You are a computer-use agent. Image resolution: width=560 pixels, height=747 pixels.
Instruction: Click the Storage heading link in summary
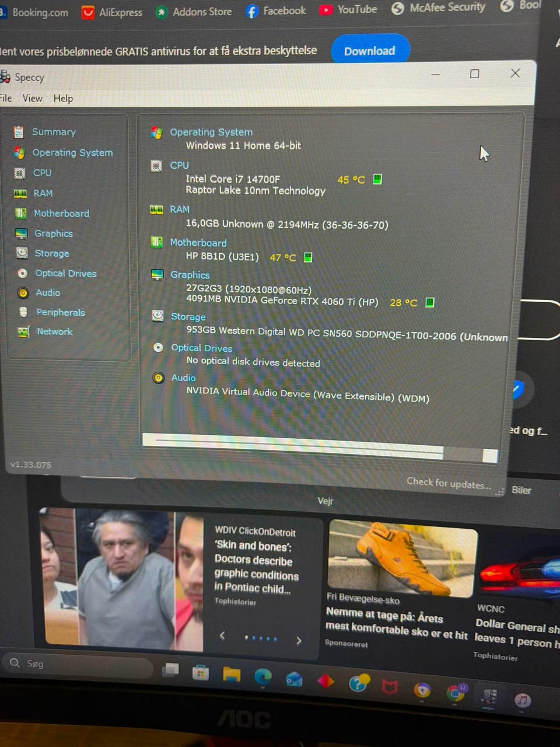click(x=188, y=317)
